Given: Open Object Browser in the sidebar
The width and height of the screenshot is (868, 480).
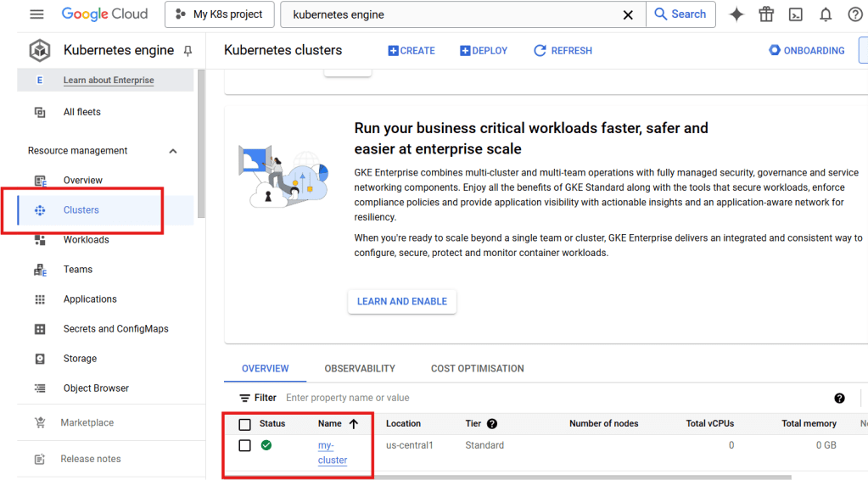Looking at the screenshot, I should (96, 388).
